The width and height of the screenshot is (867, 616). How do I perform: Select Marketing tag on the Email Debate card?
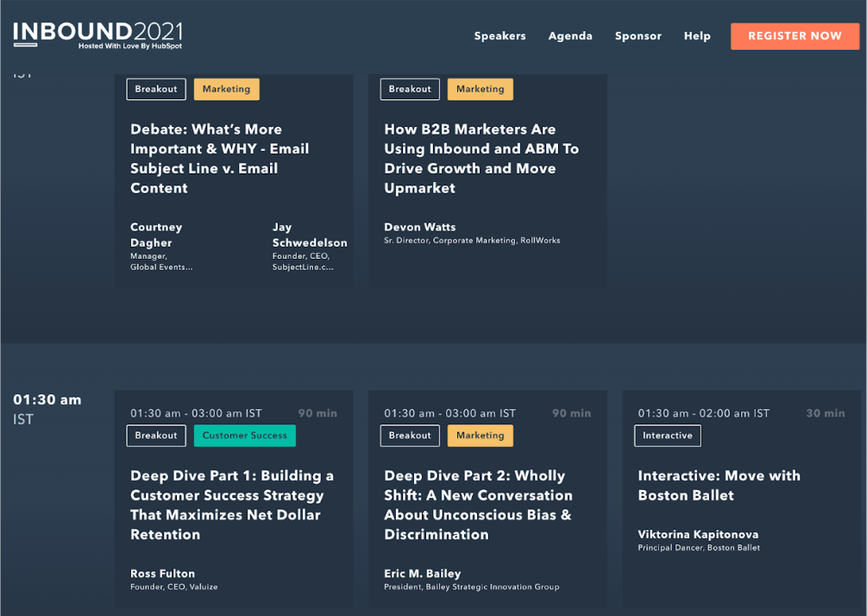[226, 89]
